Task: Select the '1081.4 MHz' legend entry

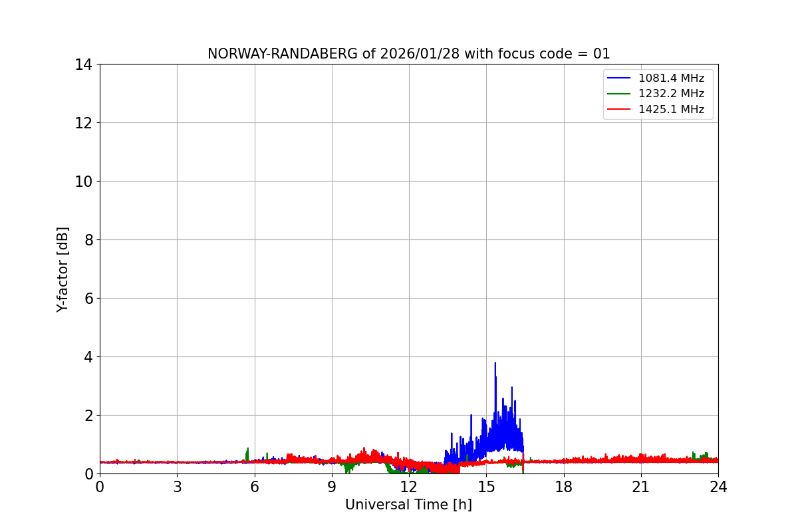Action: 671,78
